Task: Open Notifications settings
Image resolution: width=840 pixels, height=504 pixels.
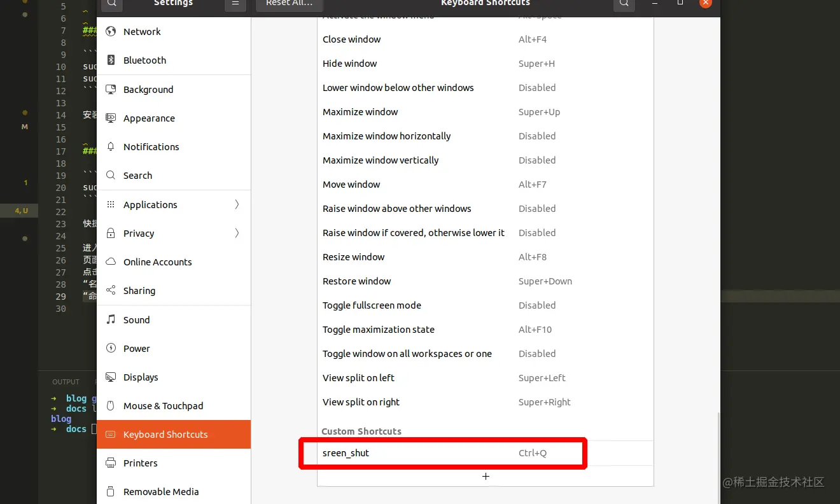Action: point(174,147)
